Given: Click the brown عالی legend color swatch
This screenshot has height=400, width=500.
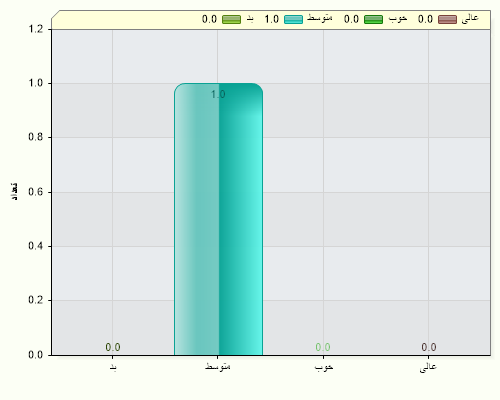Looking at the screenshot, I should [447, 19].
